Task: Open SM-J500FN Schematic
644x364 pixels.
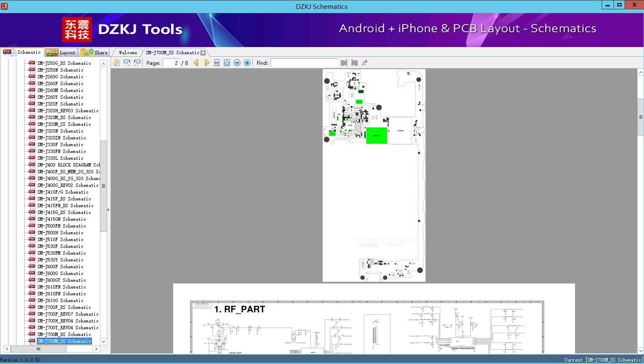Action: coord(61,226)
